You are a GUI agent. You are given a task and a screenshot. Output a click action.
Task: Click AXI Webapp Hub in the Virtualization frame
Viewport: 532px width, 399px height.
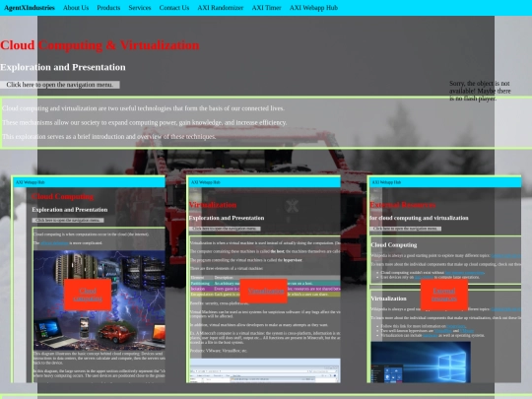206,182
